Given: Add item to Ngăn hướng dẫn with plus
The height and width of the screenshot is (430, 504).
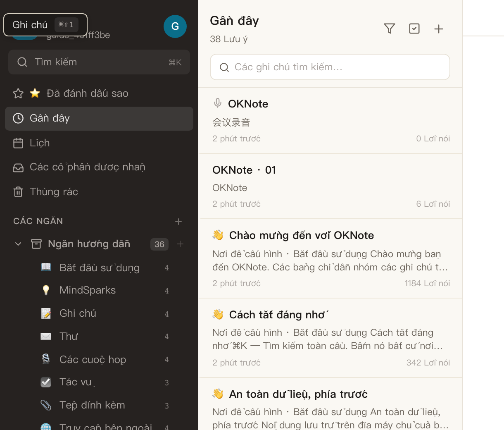Looking at the screenshot, I should point(180,244).
